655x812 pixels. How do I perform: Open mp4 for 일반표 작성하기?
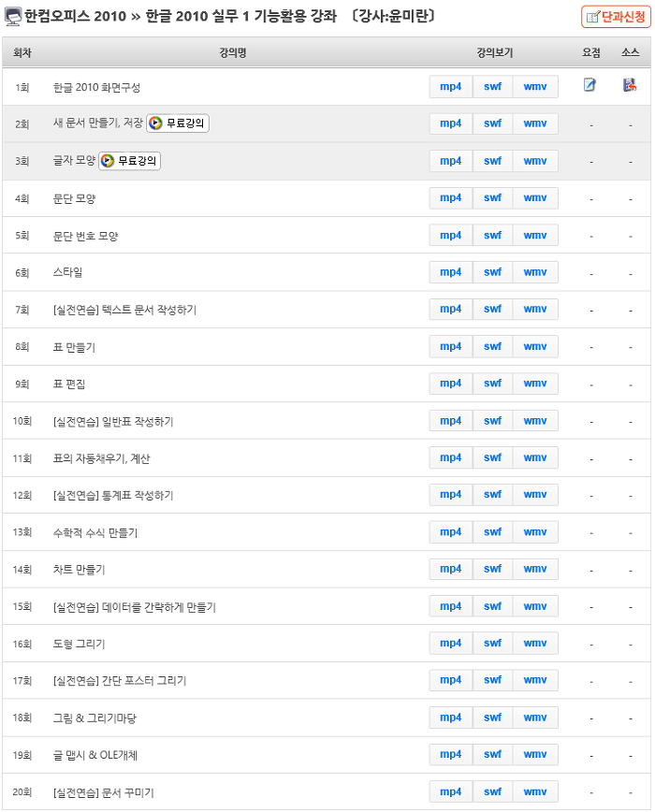point(450,421)
